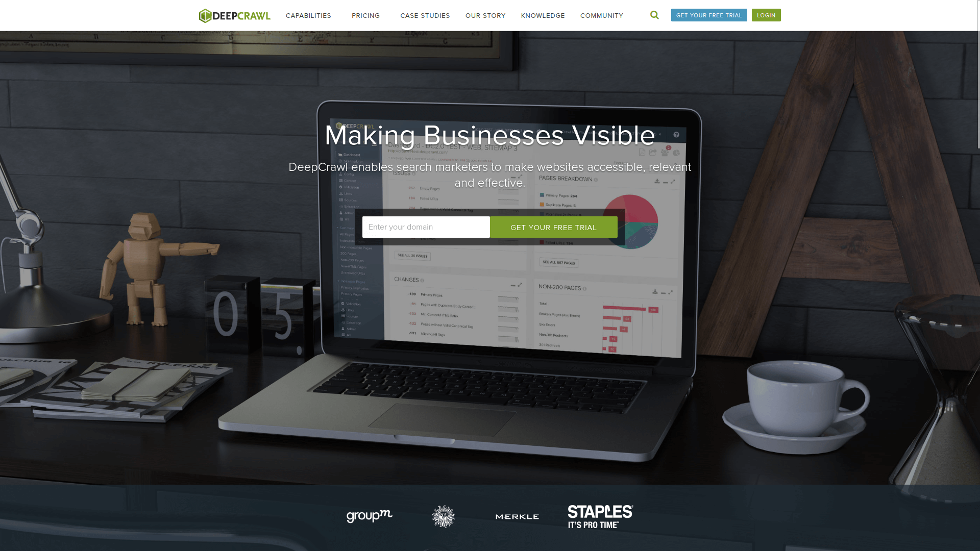Viewport: 980px width, 551px height.
Task: Click the LOGIN button icon
Action: (766, 15)
